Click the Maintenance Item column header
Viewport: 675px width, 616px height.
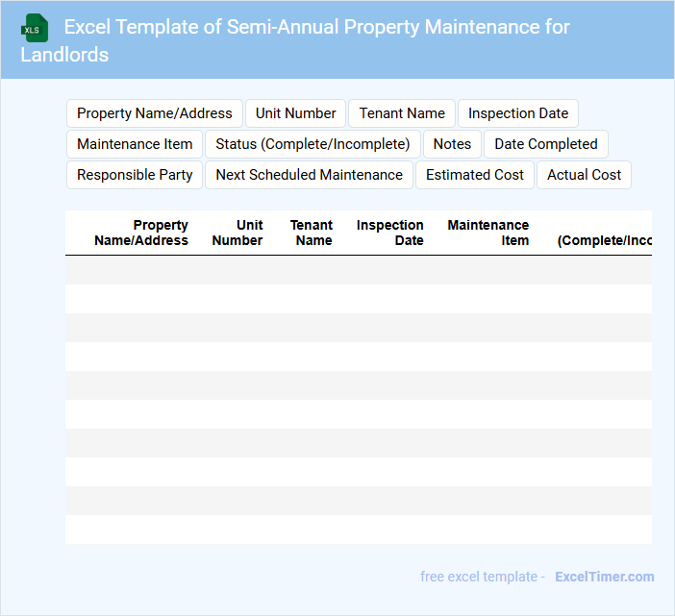(488, 233)
